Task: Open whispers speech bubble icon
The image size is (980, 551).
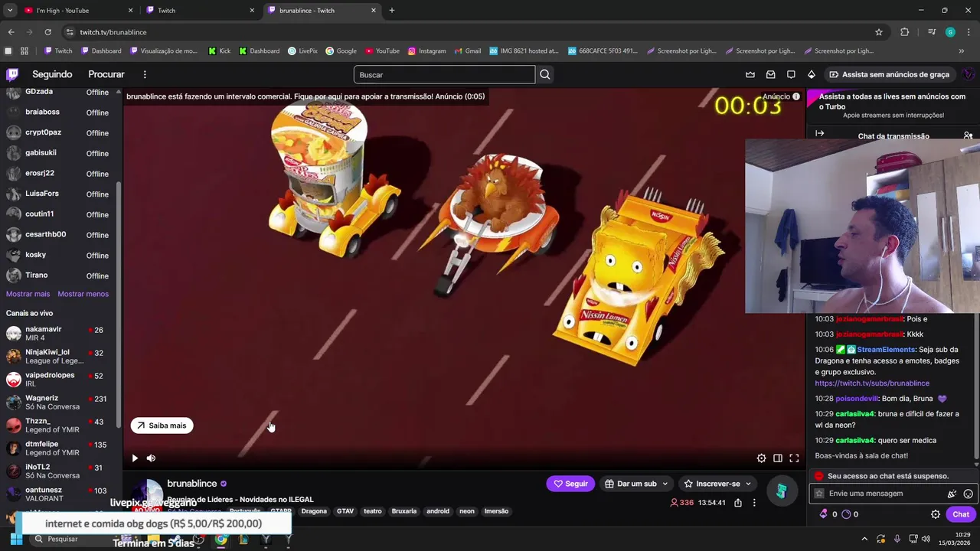Action: click(x=791, y=74)
